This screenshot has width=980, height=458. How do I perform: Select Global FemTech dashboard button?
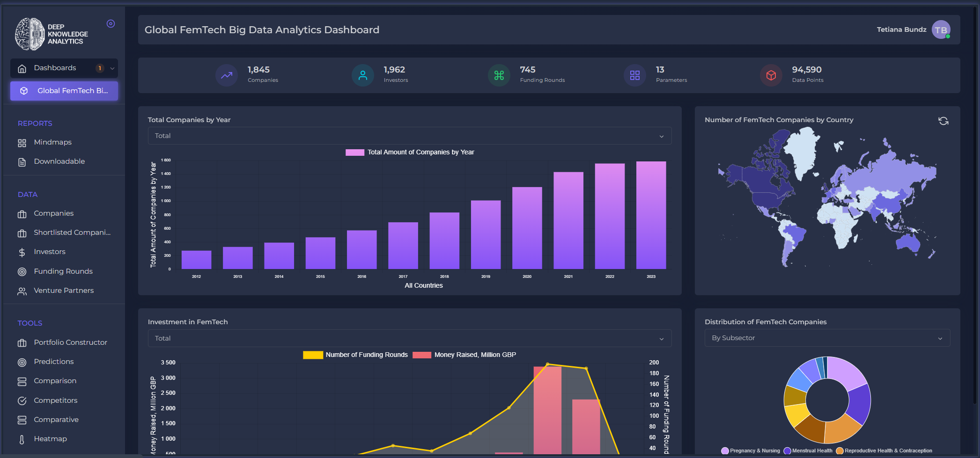click(x=64, y=91)
